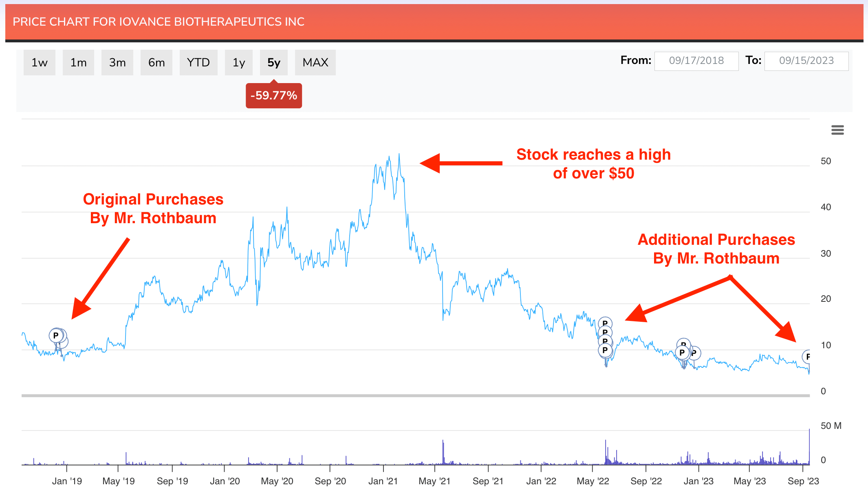This screenshot has height=492, width=868.
Task: Click the 6m range option
Action: [x=156, y=62]
